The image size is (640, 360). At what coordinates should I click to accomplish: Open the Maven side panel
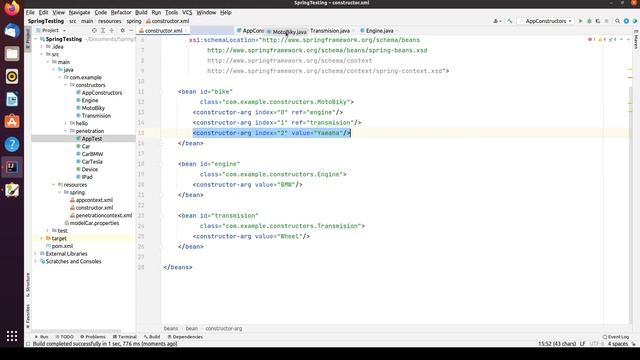pos(636,39)
